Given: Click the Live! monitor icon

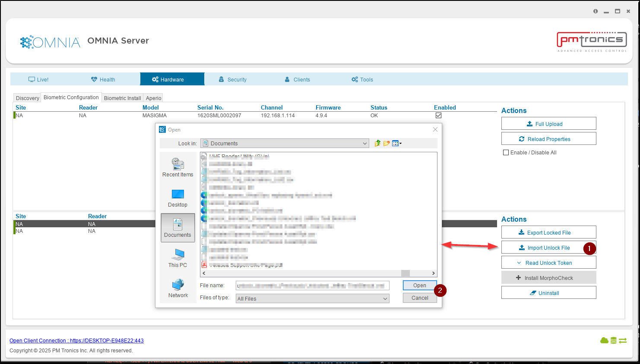Looking at the screenshot, I should pyautogui.click(x=32, y=79).
